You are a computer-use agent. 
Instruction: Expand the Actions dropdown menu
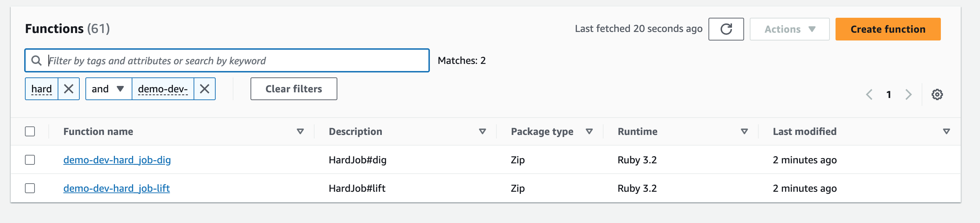[x=789, y=29]
